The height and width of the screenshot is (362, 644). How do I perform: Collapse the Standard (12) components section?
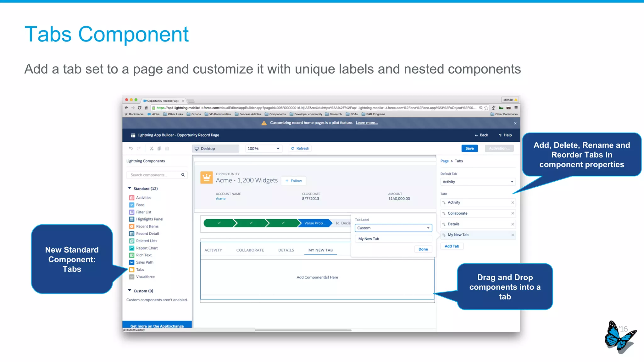click(x=130, y=188)
